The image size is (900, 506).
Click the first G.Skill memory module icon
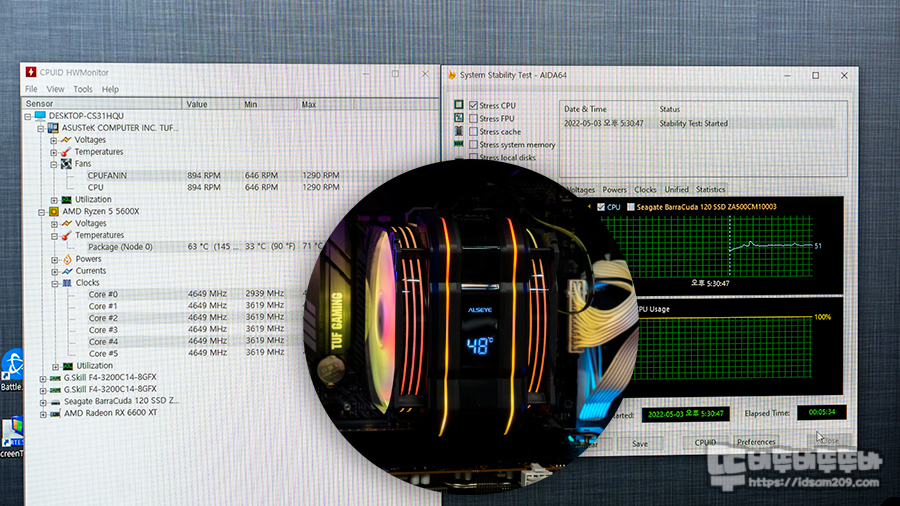[55, 377]
